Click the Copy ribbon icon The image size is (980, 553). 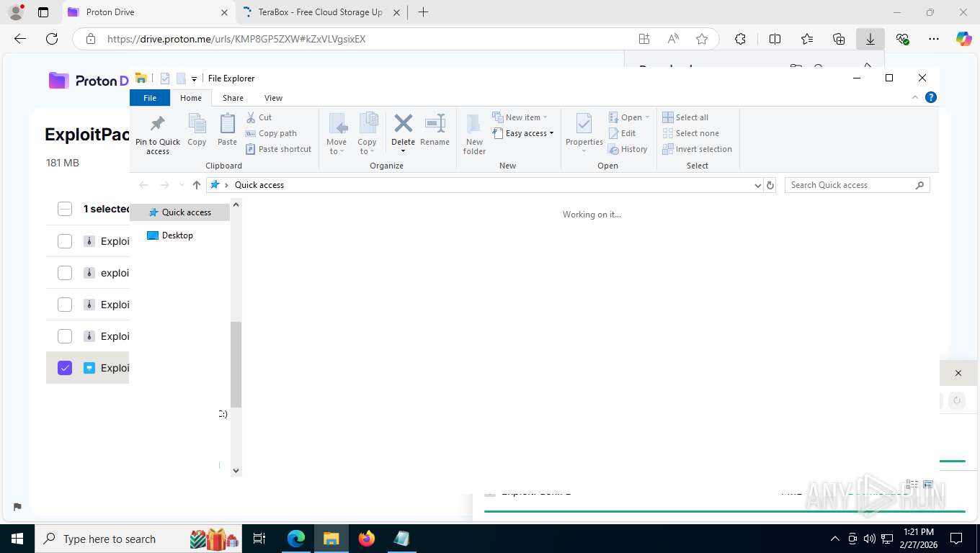(x=197, y=130)
